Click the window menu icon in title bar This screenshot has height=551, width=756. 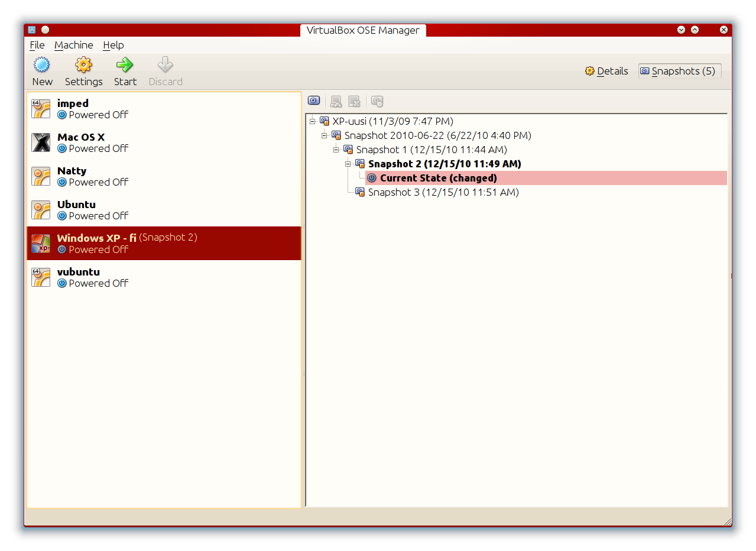click(32, 30)
